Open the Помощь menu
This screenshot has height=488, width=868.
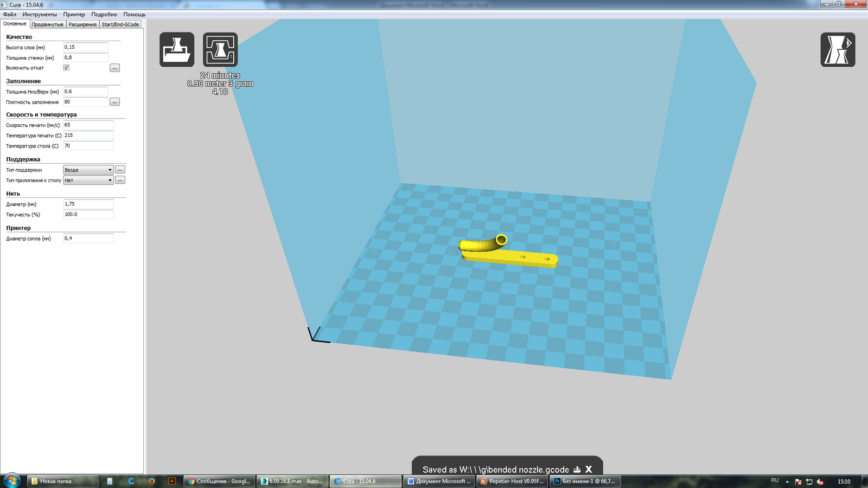[134, 15]
